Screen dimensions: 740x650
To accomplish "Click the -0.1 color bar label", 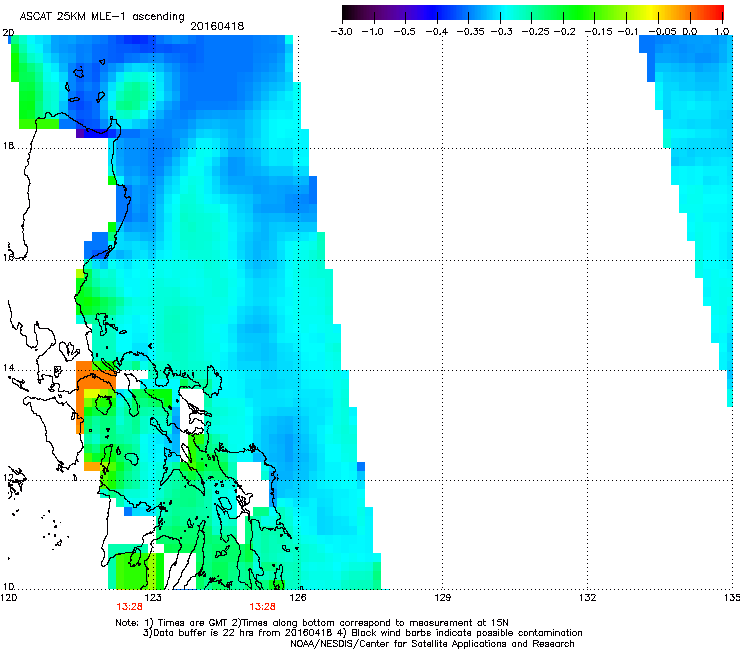I will pos(628,32).
